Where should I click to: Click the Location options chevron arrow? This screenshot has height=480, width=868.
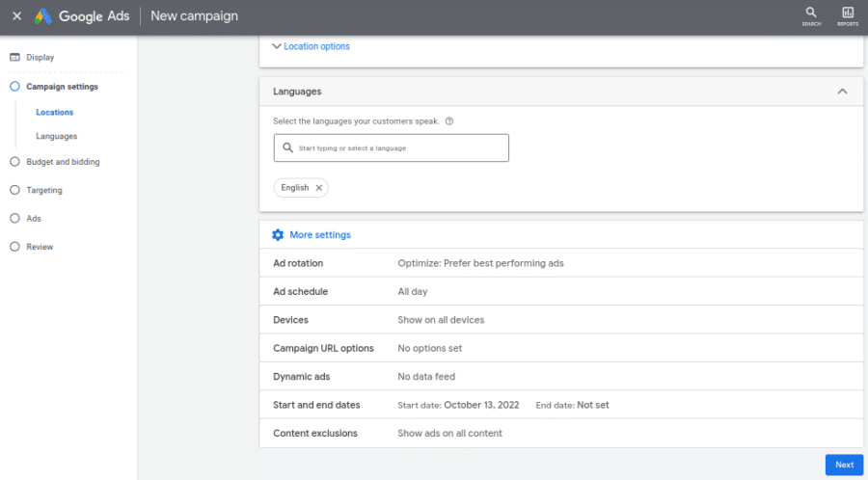(277, 46)
